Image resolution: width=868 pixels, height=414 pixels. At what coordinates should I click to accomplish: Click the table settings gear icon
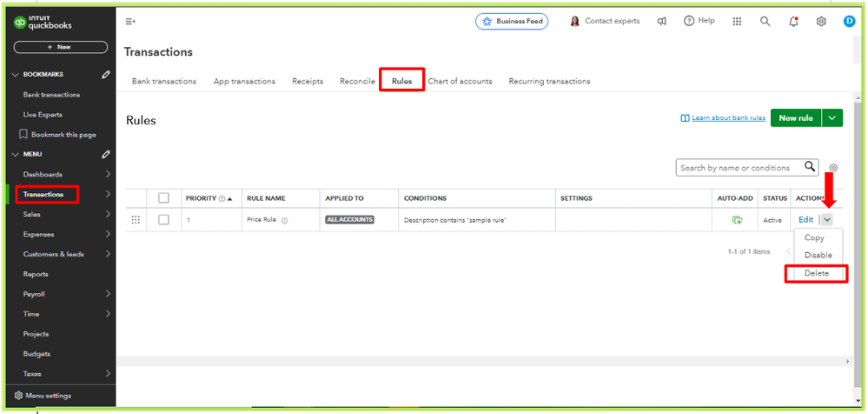tap(833, 168)
